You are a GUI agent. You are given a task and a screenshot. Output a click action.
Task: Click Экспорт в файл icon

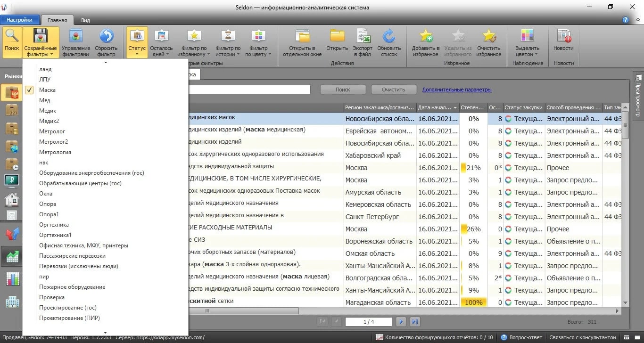click(363, 36)
